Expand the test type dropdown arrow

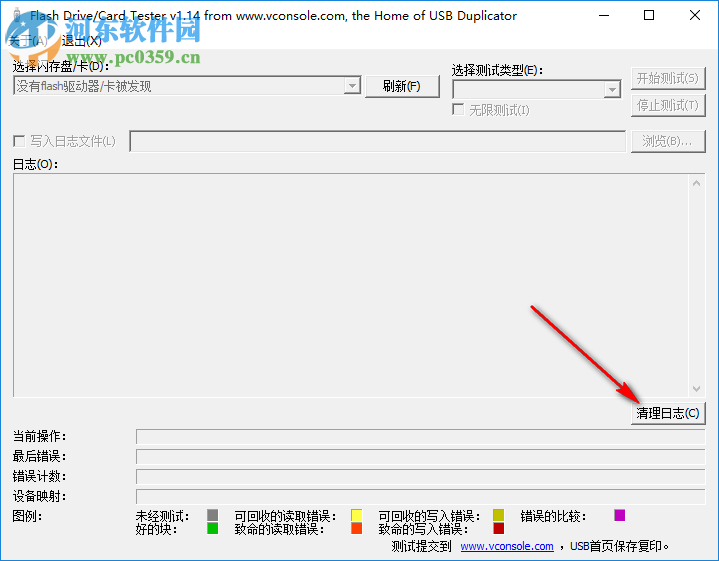click(612, 89)
